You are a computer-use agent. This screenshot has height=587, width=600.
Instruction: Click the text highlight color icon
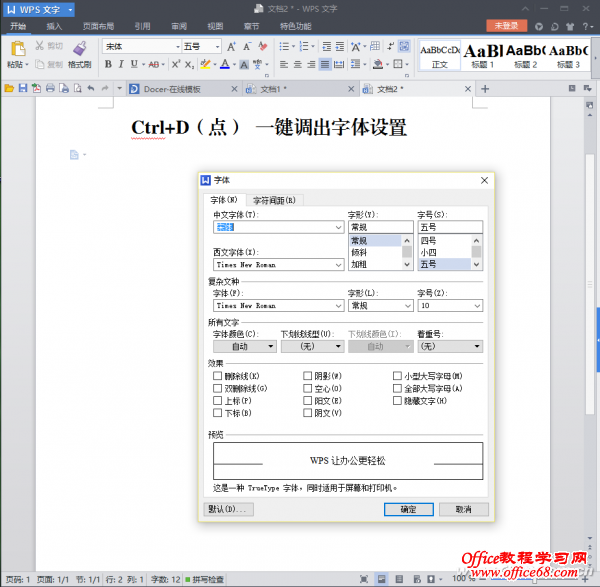tap(205, 64)
